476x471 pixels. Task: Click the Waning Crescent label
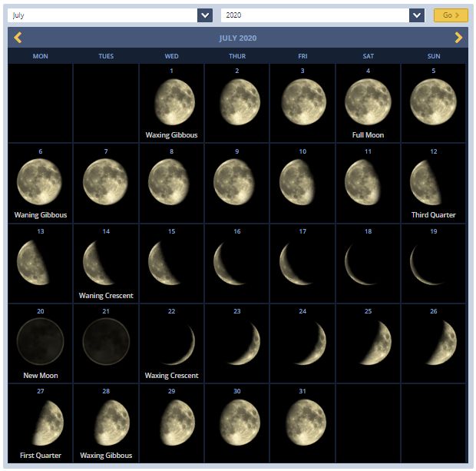tap(106, 295)
